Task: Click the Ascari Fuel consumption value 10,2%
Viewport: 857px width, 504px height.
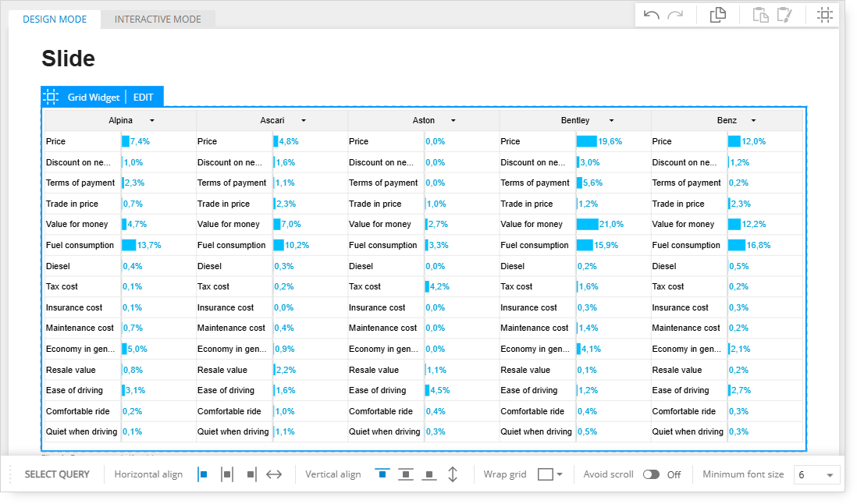Action: click(x=297, y=245)
